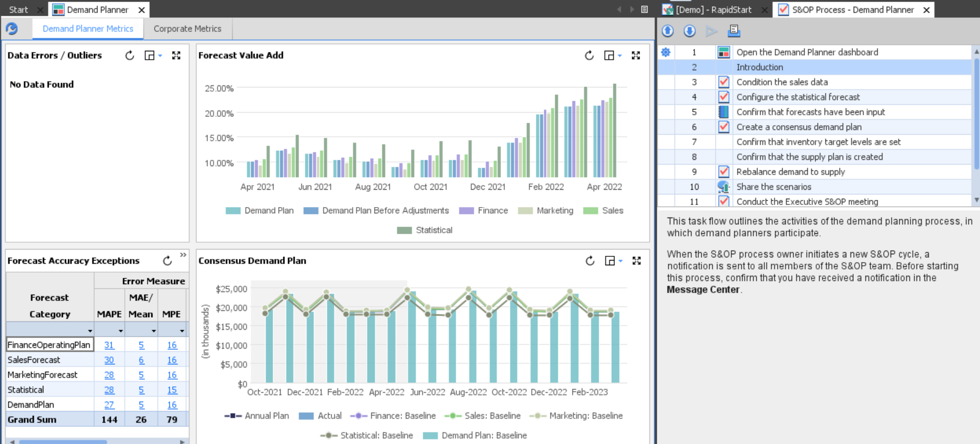Screen dimensions: 980x444
Task: Close the S&OP Process - Demand Planner tab
Action: tap(926, 10)
